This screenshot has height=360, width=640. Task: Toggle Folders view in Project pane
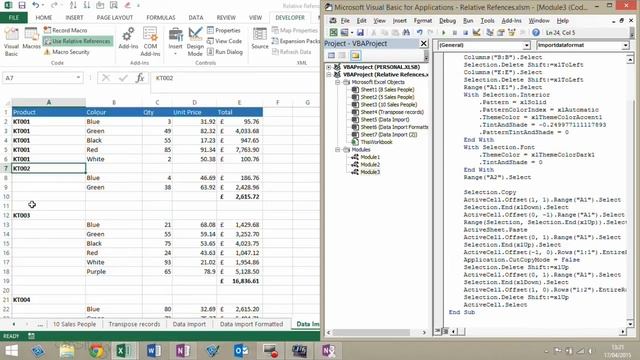tap(355, 55)
